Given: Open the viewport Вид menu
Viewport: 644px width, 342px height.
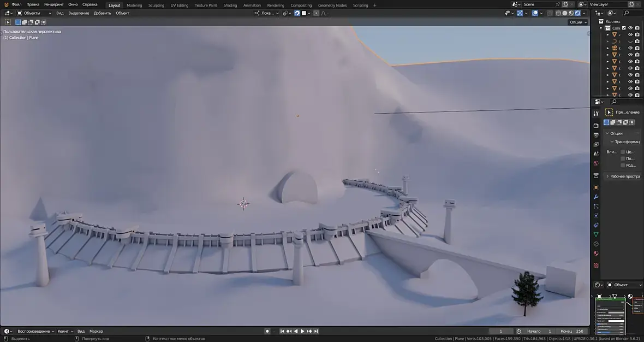Looking at the screenshot, I should tap(60, 13).
